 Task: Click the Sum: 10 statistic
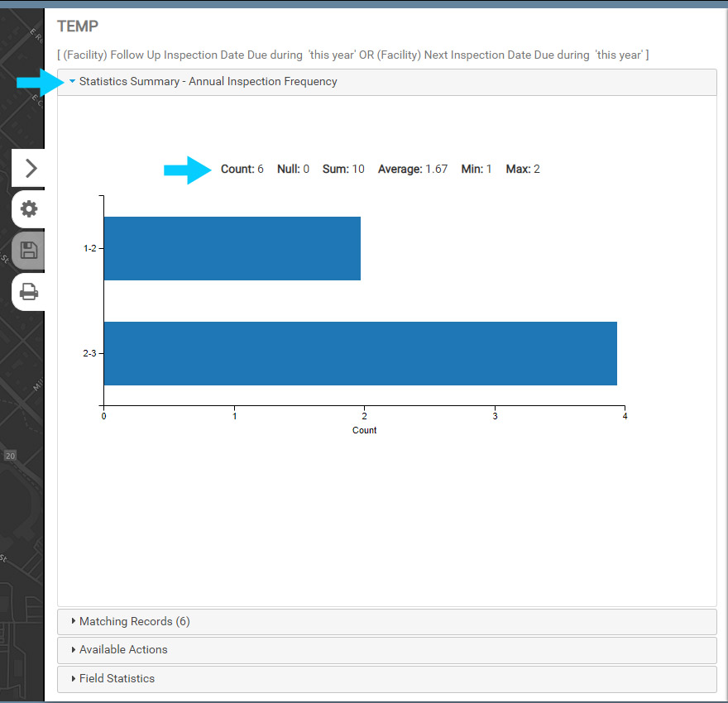tap(343, 169)
